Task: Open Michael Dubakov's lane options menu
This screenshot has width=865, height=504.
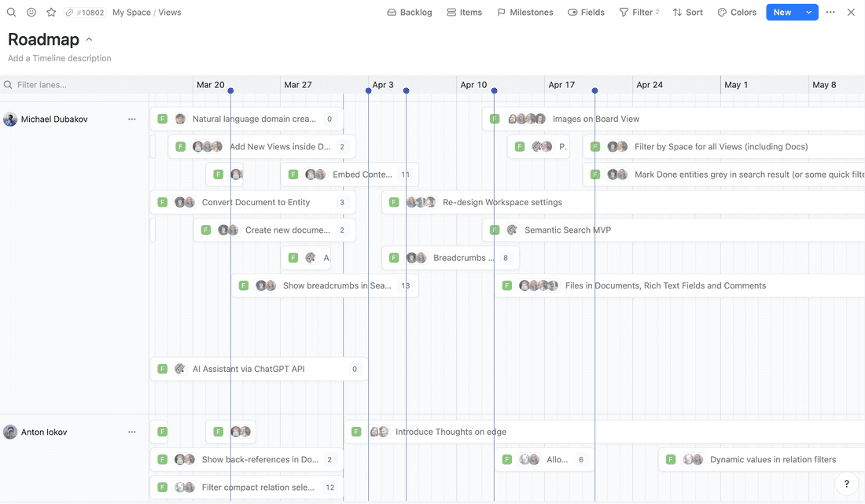Action: click(132, 119)
